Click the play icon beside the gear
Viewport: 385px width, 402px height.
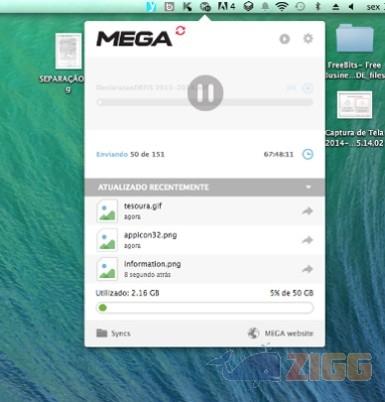(x=284, y=39)
